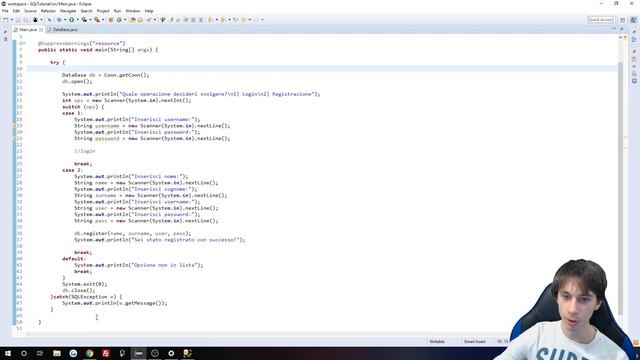Open FileZilla from the taskbar
This screenshot has width=640, height=360.
[x=106, y=353]
